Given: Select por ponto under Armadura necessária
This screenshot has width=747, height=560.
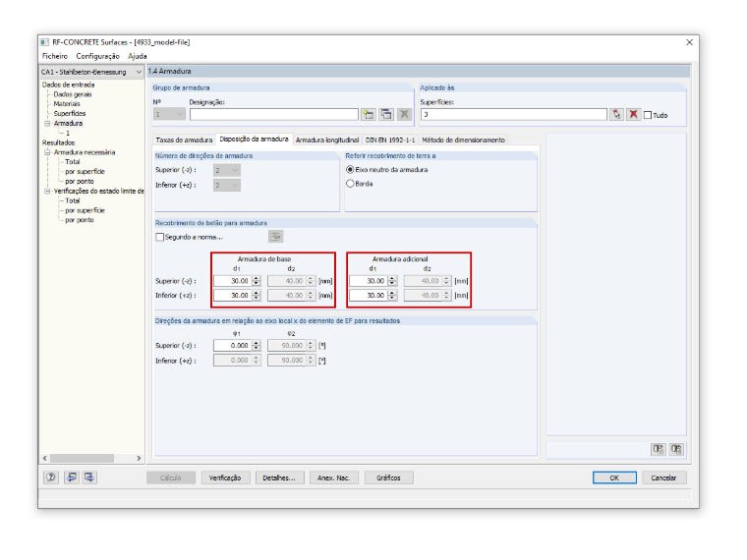Looking at the screenshot, I should 80,182.
